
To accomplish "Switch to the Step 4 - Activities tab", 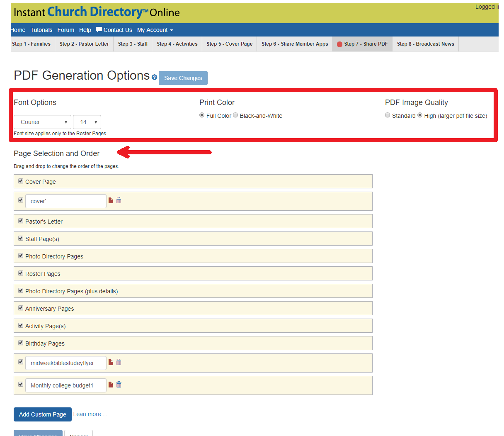I will [177, 43].
